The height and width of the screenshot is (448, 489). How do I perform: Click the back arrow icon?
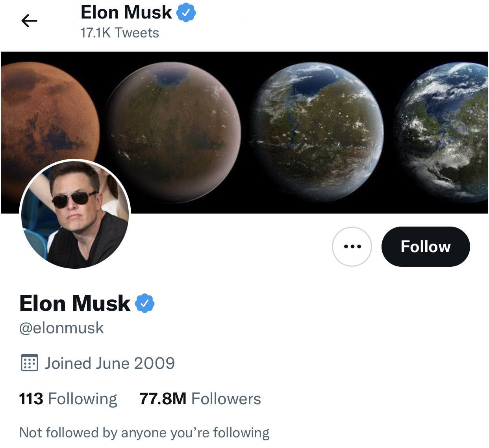(30, 21)
